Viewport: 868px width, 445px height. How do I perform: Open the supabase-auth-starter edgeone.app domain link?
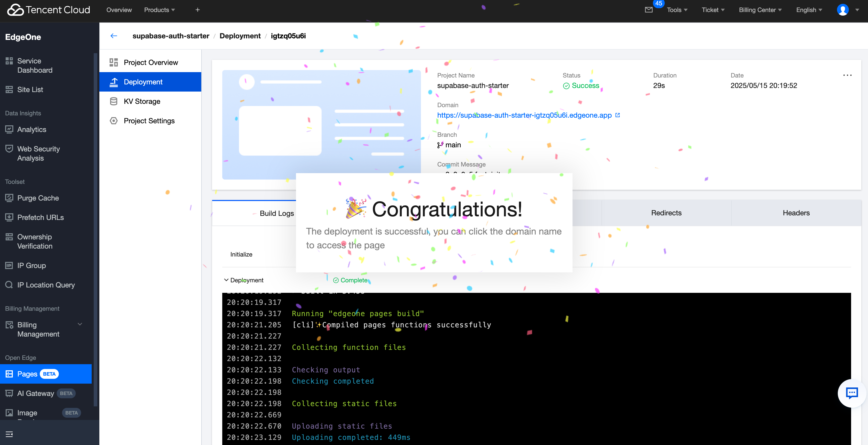tap(524, 115)
